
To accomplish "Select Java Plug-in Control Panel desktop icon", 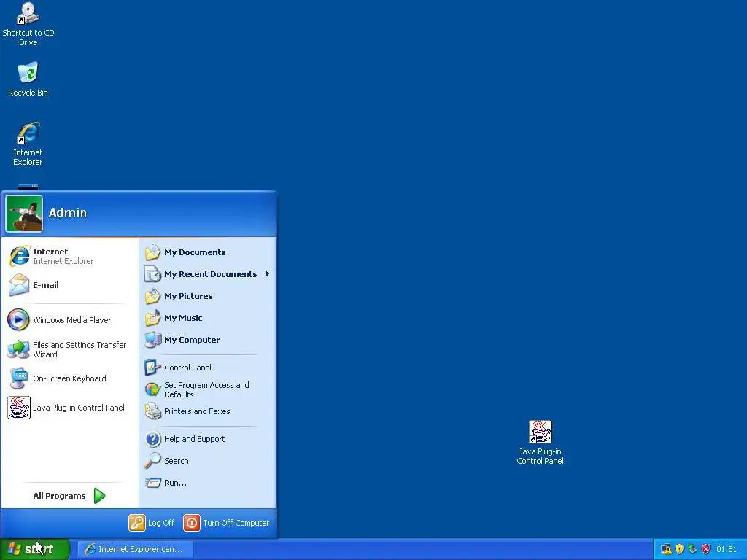I will [x=540, y=443].
